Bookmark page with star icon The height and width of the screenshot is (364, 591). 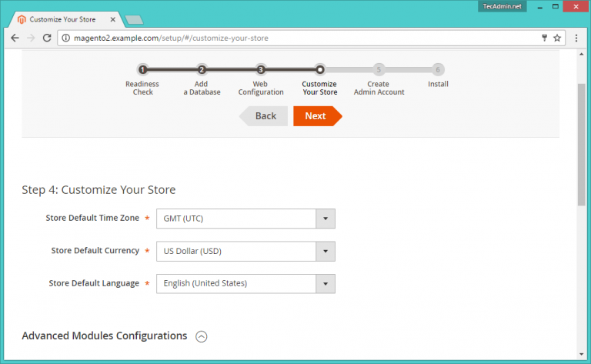coord(557,38)
